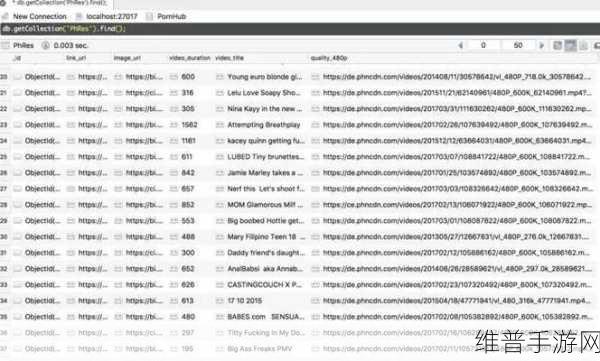600x361 pixels.
Task: Click into the db.getCollection query field
Action: 300,29
